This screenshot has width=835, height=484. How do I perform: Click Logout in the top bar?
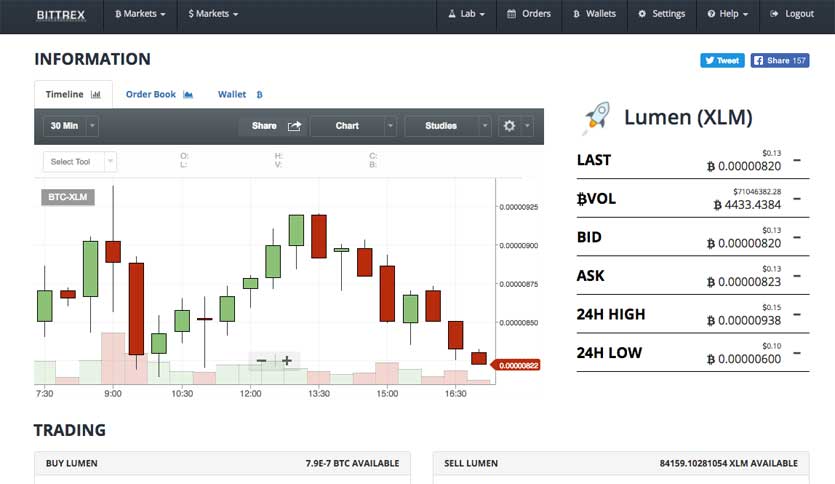792,14
